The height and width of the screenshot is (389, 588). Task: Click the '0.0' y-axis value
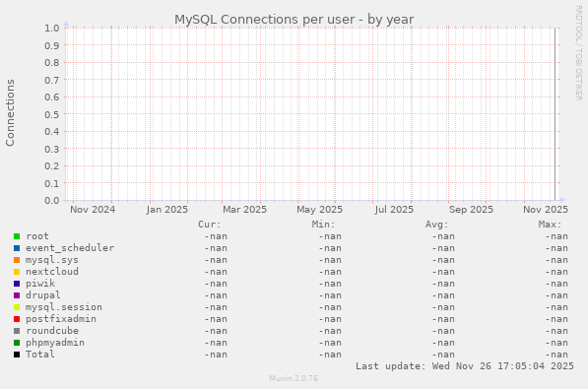point(52,200)
